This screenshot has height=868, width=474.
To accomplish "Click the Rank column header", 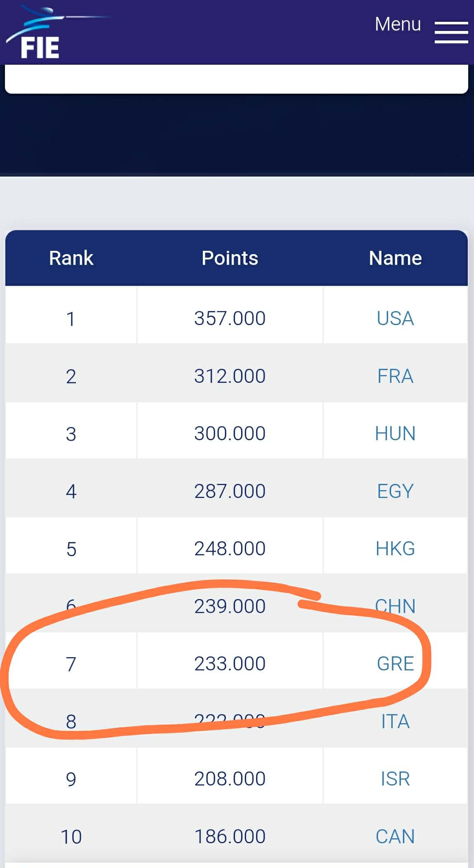I will coord(71,258).
